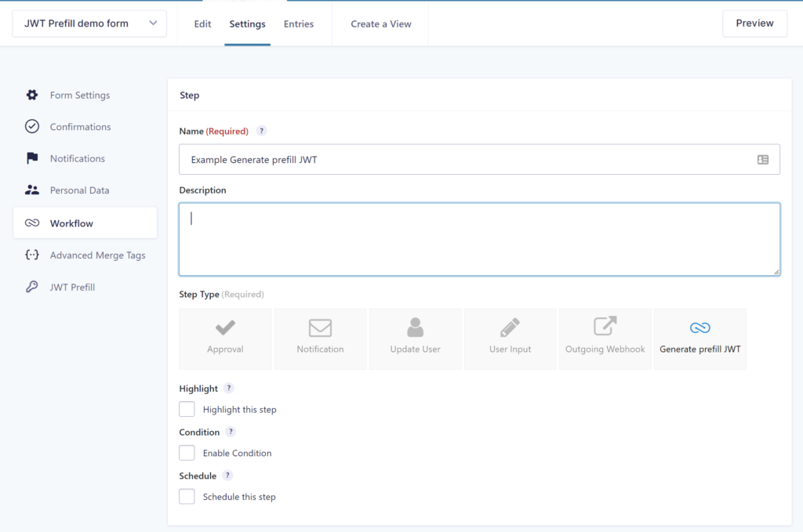Pick the Generate prefill JWT step type
Screen dimensions: 803x532
(x=700, y=338)
